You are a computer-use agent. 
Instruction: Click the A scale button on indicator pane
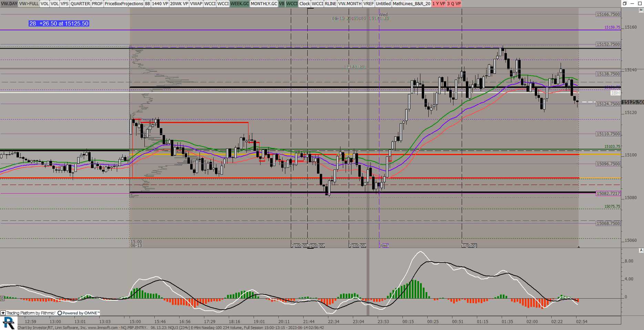coord(641,250)
